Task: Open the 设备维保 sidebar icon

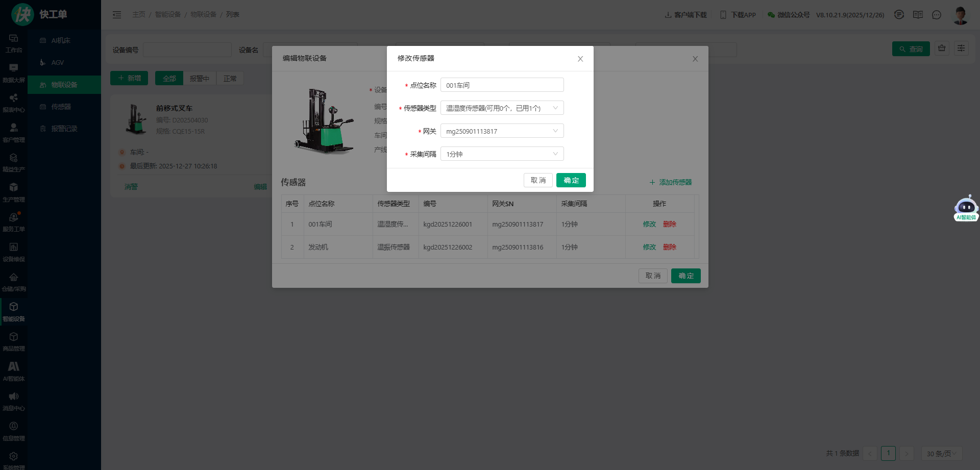Action: [14, 252]
